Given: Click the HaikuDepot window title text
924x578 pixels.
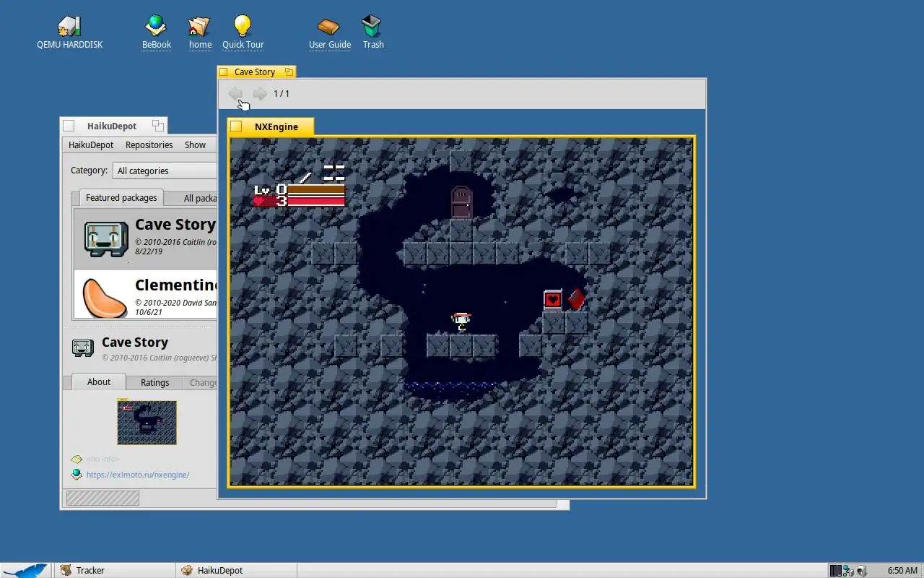Looking at the screenshot, I should [112, 126].
